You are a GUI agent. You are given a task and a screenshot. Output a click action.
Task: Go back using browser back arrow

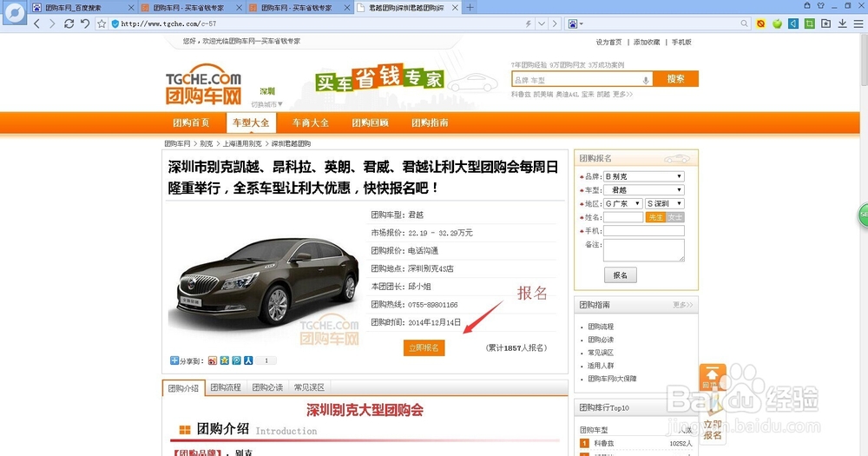pos(37,23)
